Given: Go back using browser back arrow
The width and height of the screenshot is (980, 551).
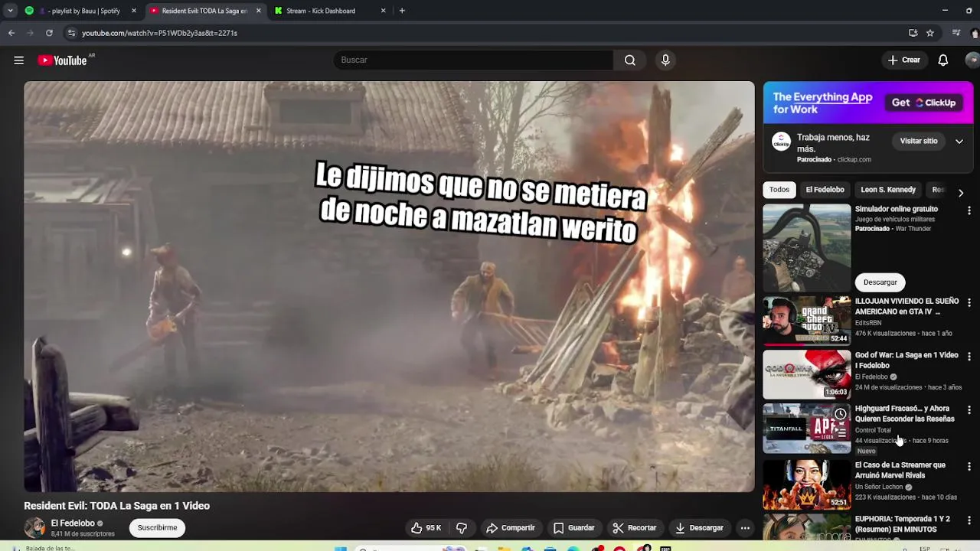Looking at the screenshot, I should click(11, 33).
